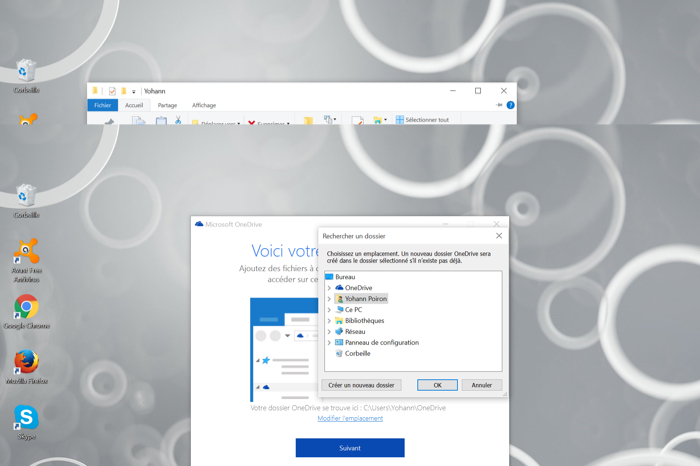
Task: Expand the Panneau de configuration node
Action: pos(329,343)
